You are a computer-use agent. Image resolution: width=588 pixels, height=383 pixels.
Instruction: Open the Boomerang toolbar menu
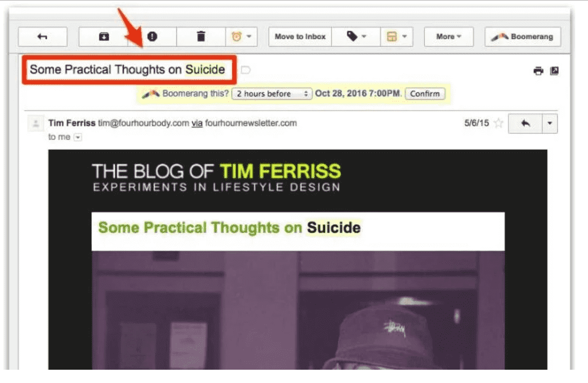pos(523,37)
